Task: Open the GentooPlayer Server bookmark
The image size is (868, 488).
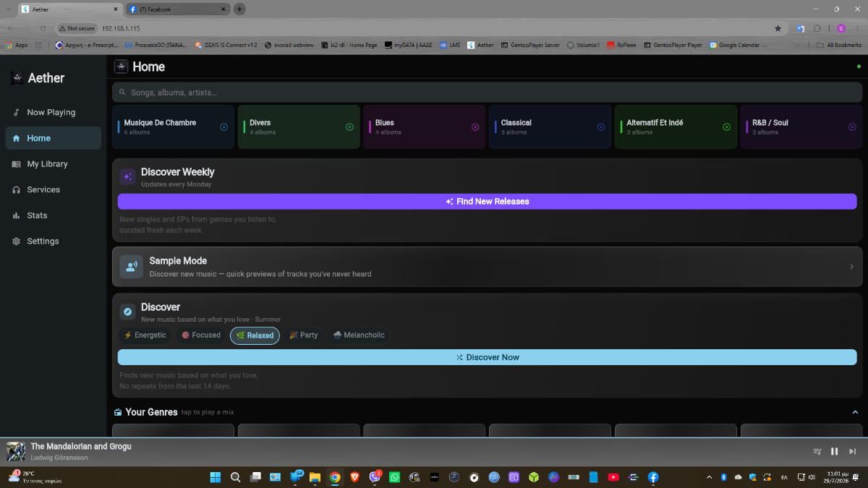Action: tap(530, 45)
